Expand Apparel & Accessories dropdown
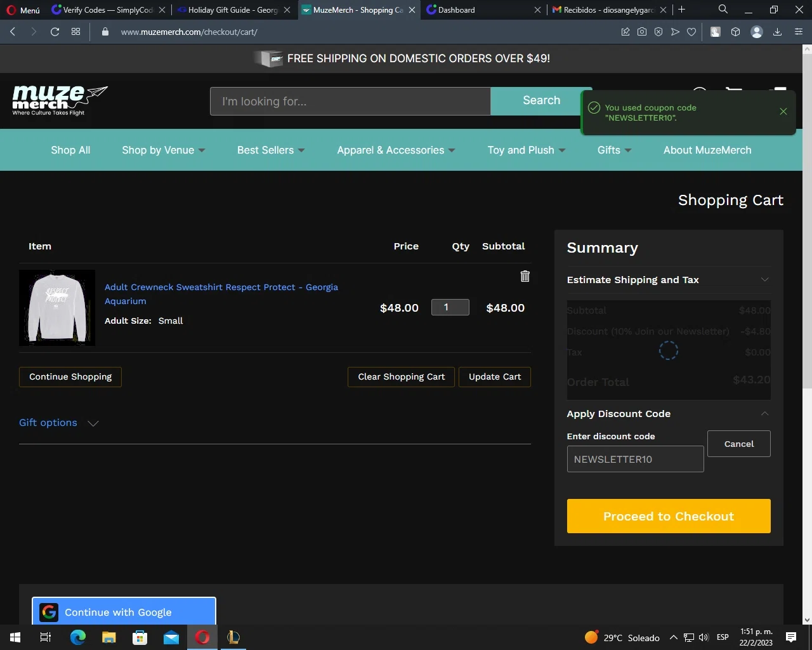 pos(396,150)
